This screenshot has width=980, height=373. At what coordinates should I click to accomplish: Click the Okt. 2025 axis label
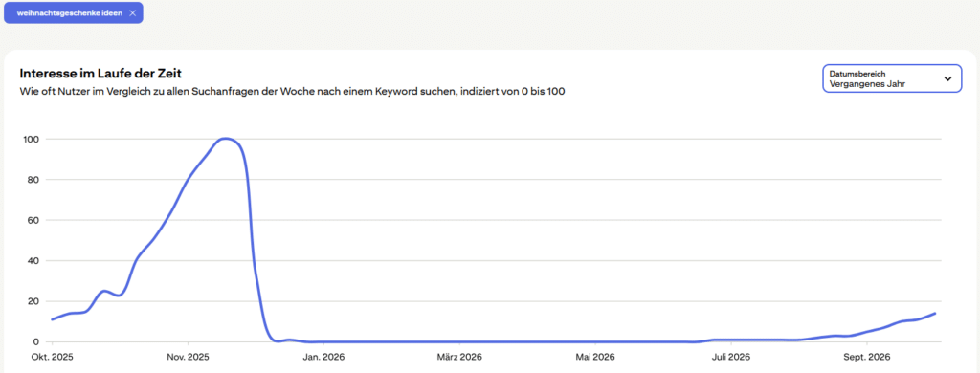(53, 358)
